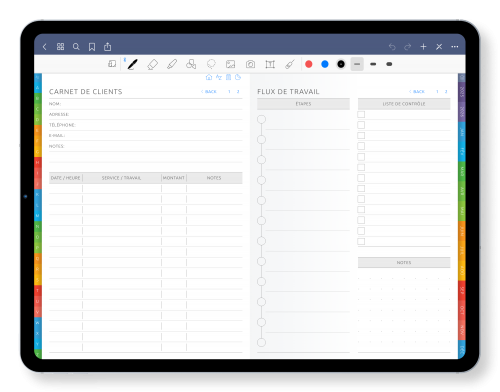This screenshot has width=500, height=392.
Task: Tap the NOM field line
Action: (x=146, y=104)
